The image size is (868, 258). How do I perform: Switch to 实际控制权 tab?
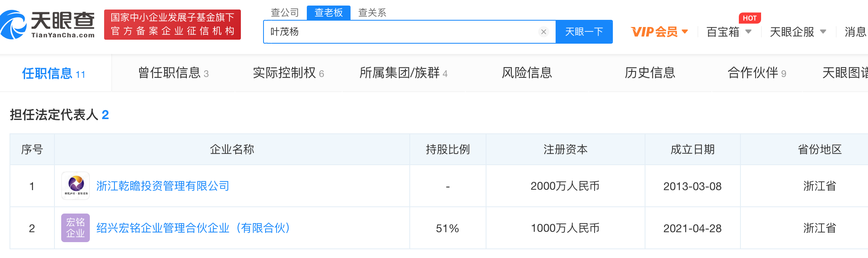(288, 73)
